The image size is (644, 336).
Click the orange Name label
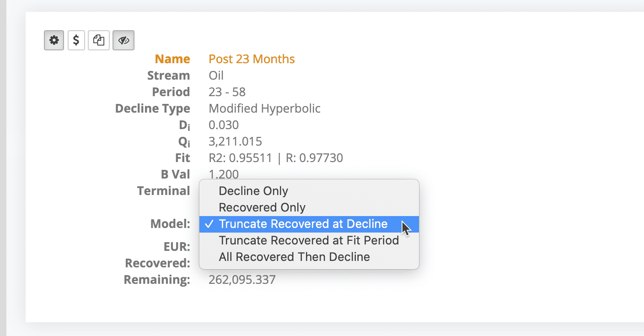point(172,59)
